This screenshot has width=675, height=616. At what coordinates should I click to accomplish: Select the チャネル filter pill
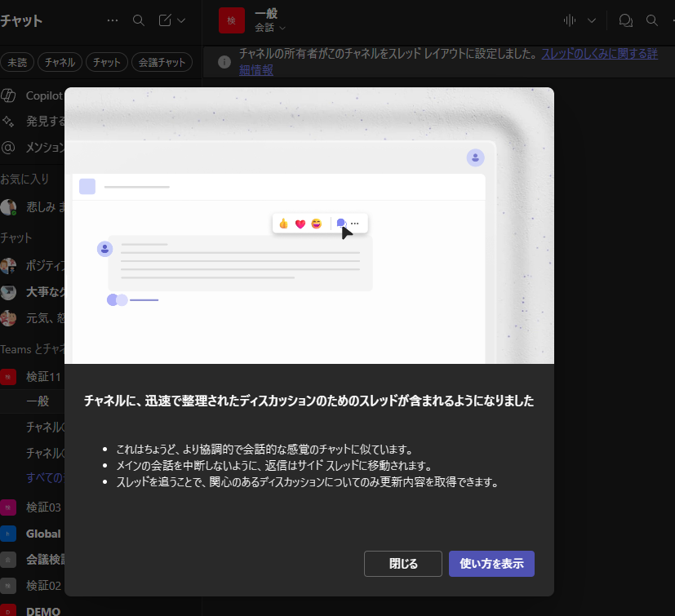pyautogui.click(x=60, y=63)
